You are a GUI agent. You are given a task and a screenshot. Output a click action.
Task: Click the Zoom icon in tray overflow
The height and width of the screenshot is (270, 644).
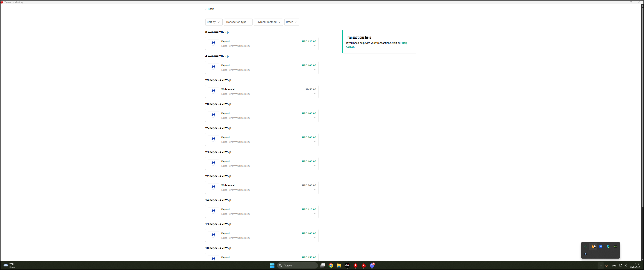pyautogui.click(x=601, y=247)
